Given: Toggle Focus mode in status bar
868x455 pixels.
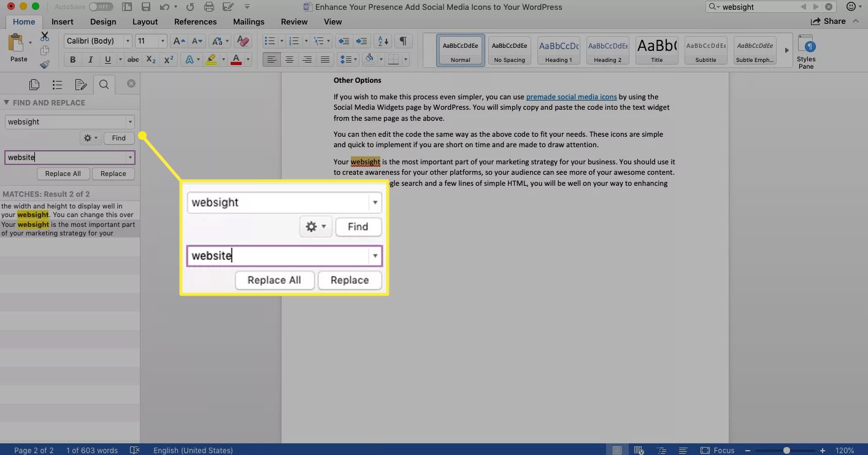Looking at the screenshot, I should point(717,450).
